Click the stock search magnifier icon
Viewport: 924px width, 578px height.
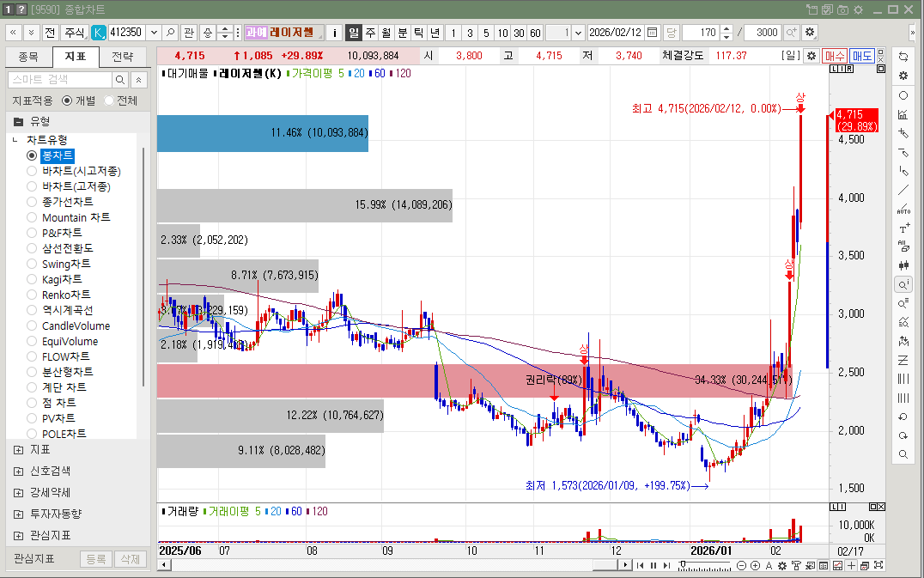[170, 33]
